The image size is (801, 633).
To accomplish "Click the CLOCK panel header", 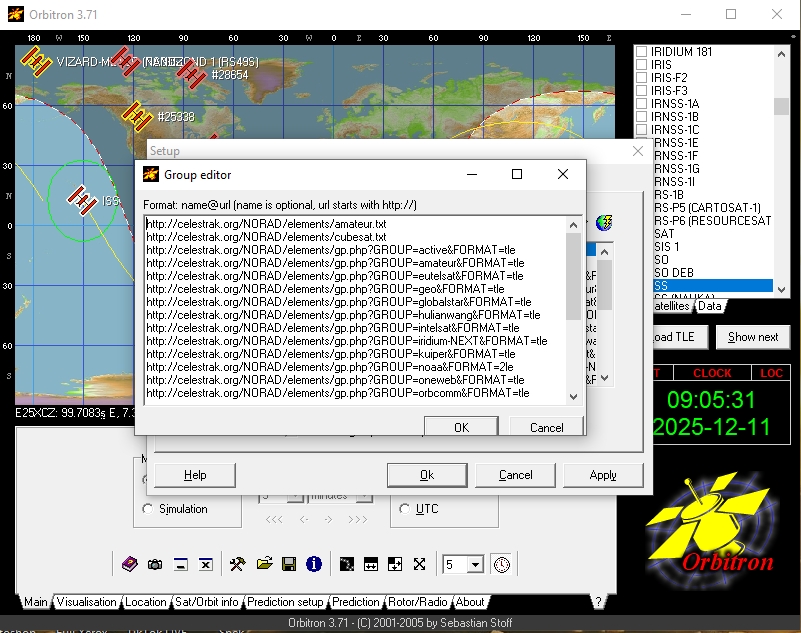I will [712, 373].
